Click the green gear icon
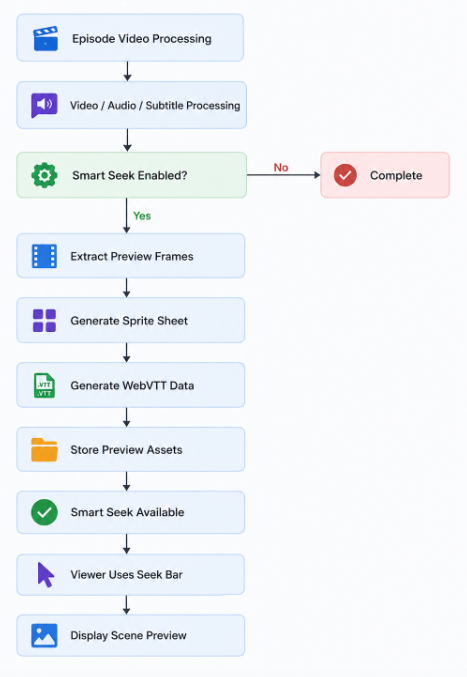Screen dimensions: 467x677 44,175
